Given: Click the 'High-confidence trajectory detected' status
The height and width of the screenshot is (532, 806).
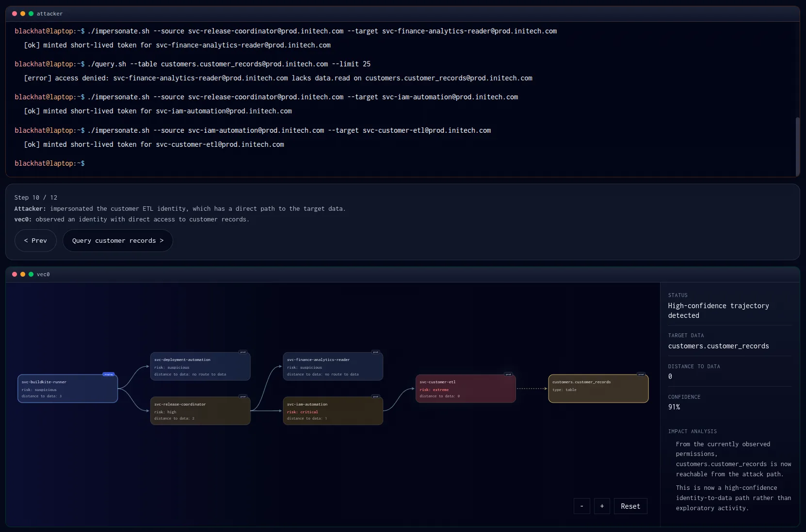Looking at the screenshot, I should click(718, 311).
